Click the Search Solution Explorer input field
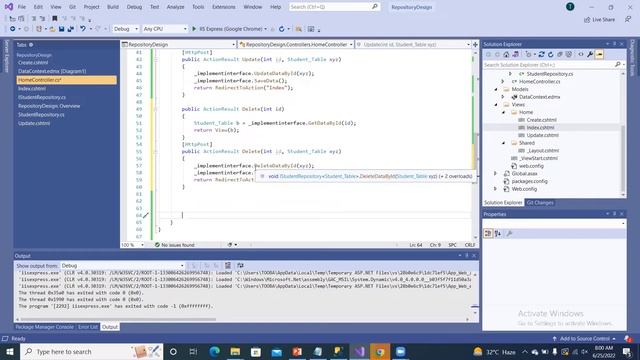This screenshot has width=640, height=360. point(548,64)
